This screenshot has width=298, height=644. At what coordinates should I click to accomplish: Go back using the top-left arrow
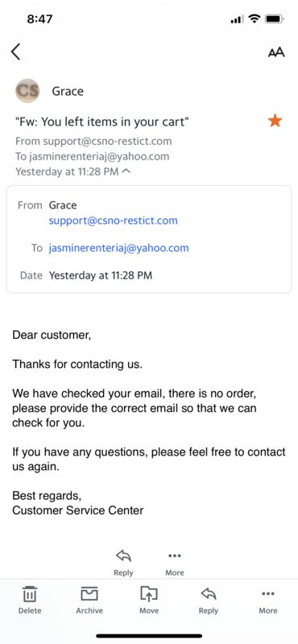(15, 52)
